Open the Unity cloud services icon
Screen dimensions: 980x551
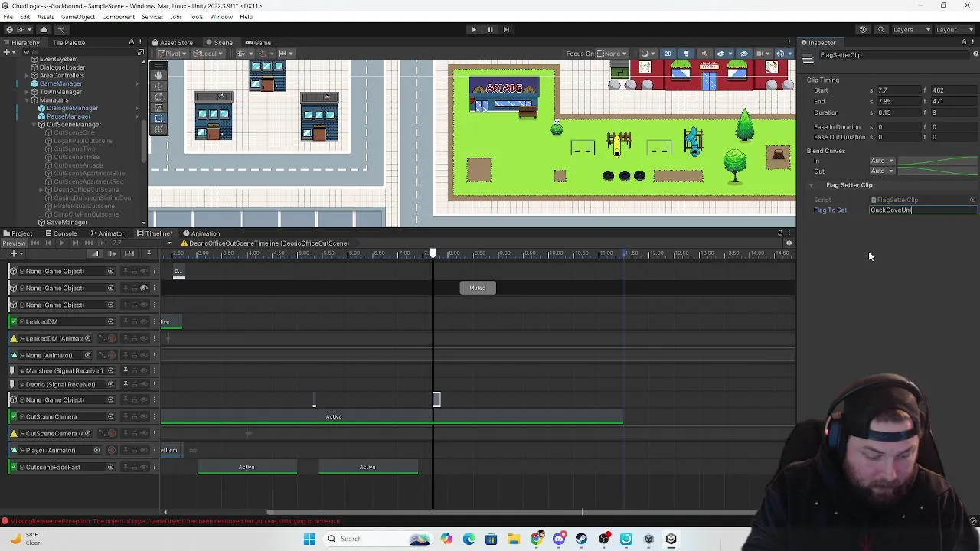[44, 30]
